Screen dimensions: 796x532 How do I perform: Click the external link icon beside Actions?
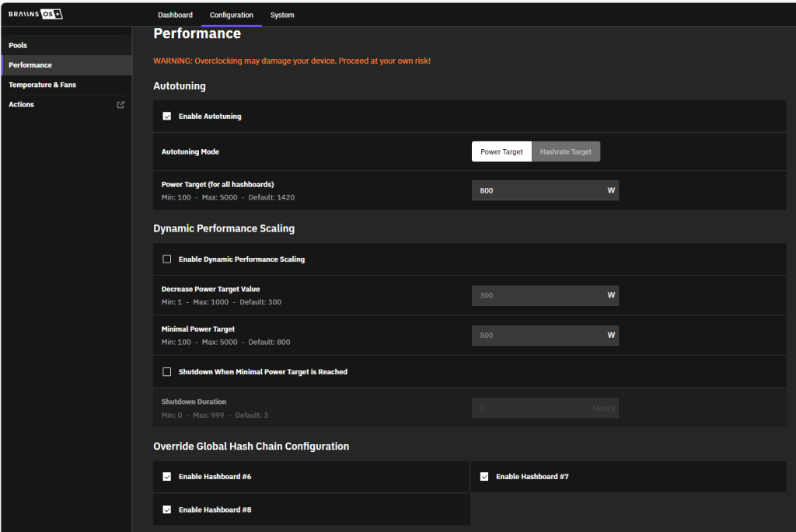(x=120, y=105)
